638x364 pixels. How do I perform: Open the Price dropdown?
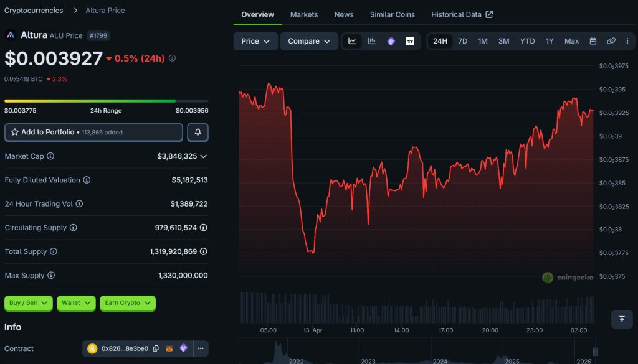[x=255, y=40]
